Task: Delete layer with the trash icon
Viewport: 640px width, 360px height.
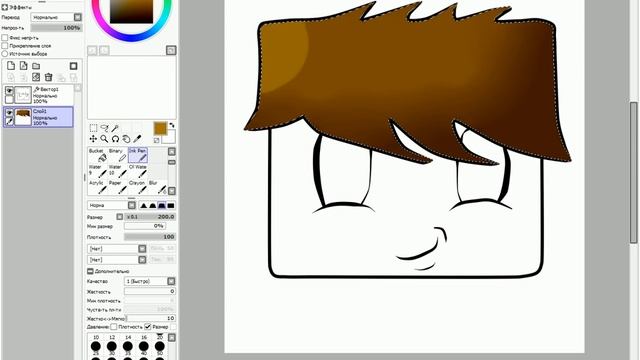Action: pos(49,77)
